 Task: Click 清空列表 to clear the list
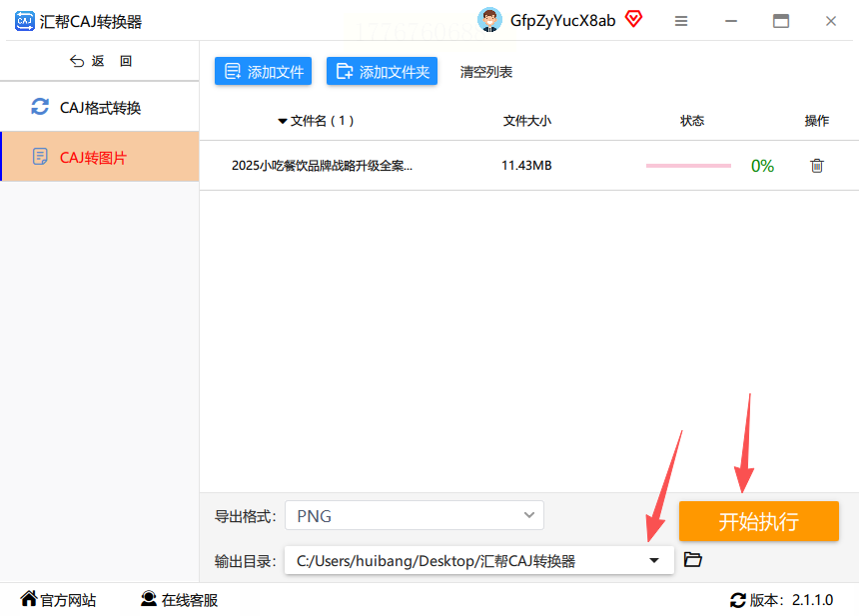pyautogui.click(x=485, y=72)
